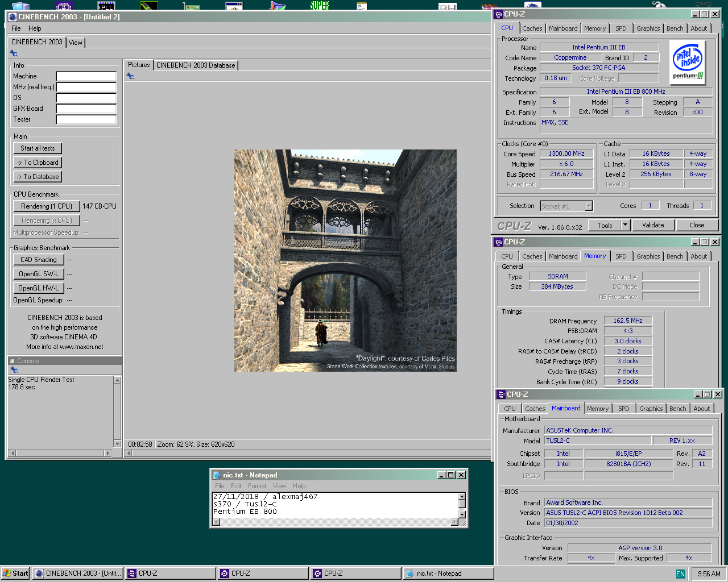The height and width of the screenshot is (582, 728).
Task: Select the first CPU-Z taskbar button
Action: 171,573
